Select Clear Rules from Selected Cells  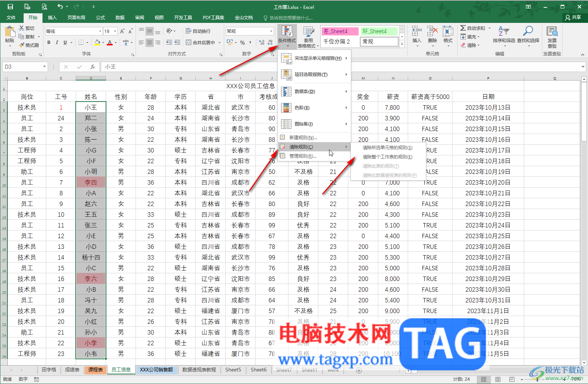pyautogui.click(x=387, y=148)
